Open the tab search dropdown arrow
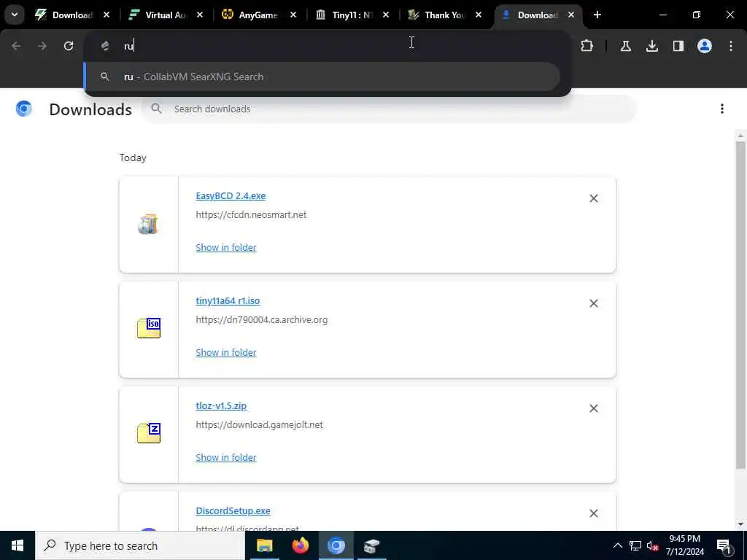Image resolution: width=747 pixels, height=560 pixels. pos(15,15)
